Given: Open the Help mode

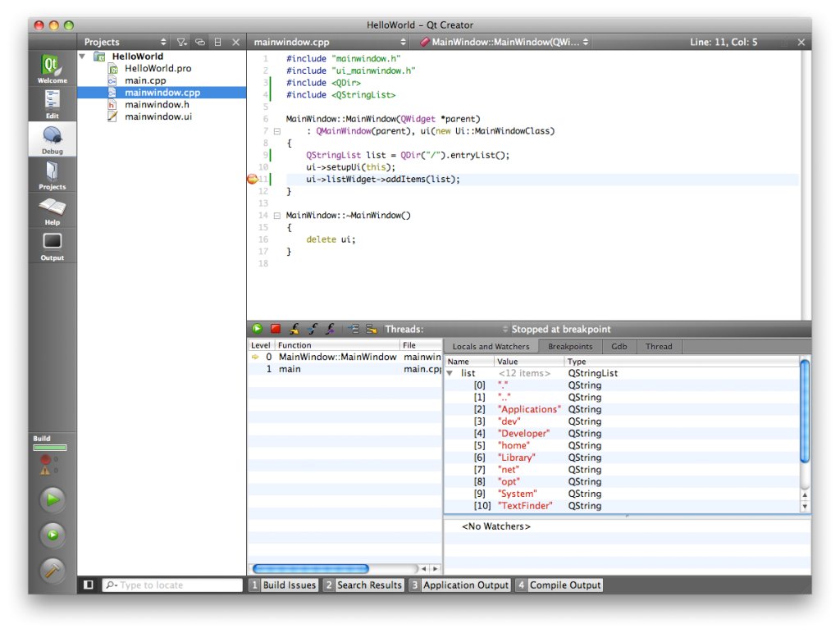Looking at the screenshot, I should pos(52,211).
